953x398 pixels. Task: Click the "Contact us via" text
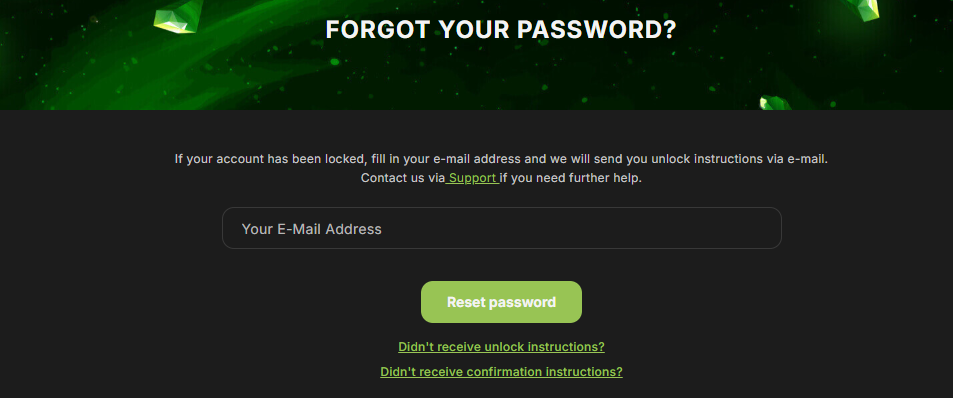[x=402, y=179]
